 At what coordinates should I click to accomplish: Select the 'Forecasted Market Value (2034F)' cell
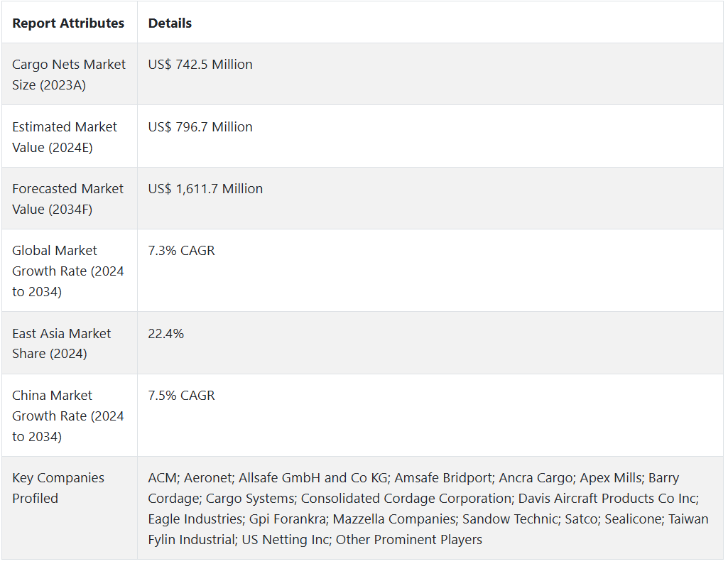click(x=70, y=199)
